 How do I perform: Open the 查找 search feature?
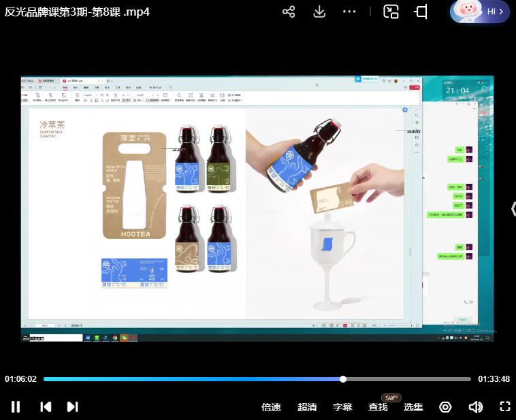(378, 407)
